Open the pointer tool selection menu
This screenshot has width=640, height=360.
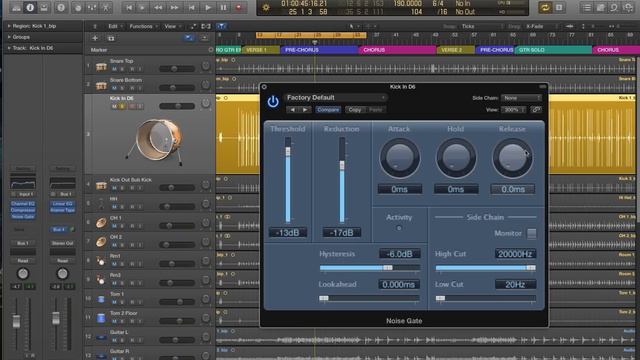tap(353, 26)
